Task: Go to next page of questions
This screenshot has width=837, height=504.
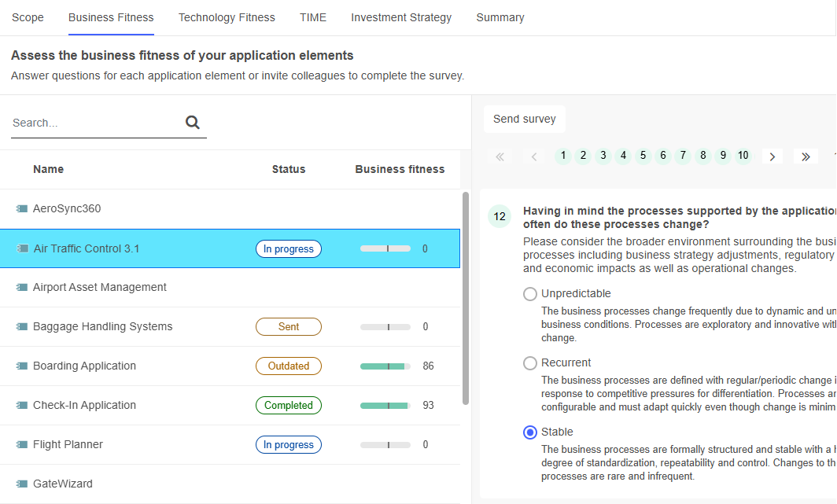Action: point(772,156)
